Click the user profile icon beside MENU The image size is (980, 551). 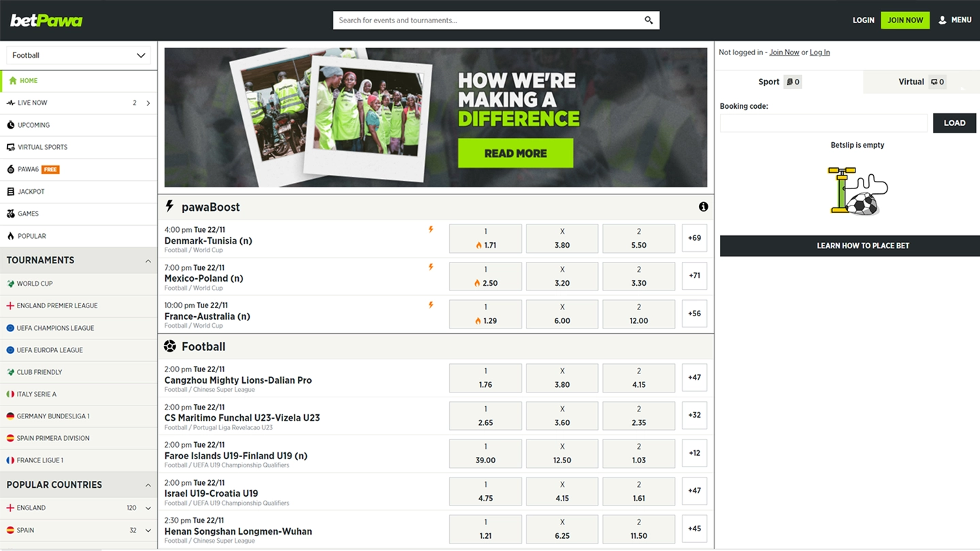click(x=943, y=20)
